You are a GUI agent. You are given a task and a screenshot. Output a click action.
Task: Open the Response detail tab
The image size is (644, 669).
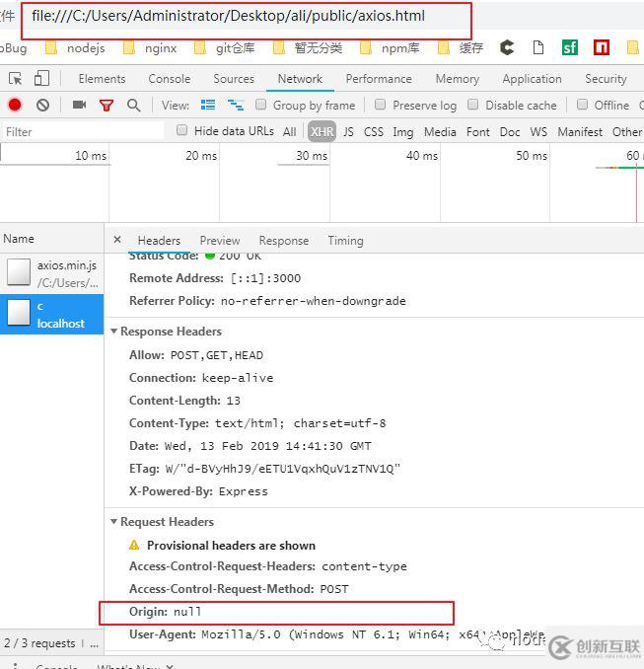(284, 241)
